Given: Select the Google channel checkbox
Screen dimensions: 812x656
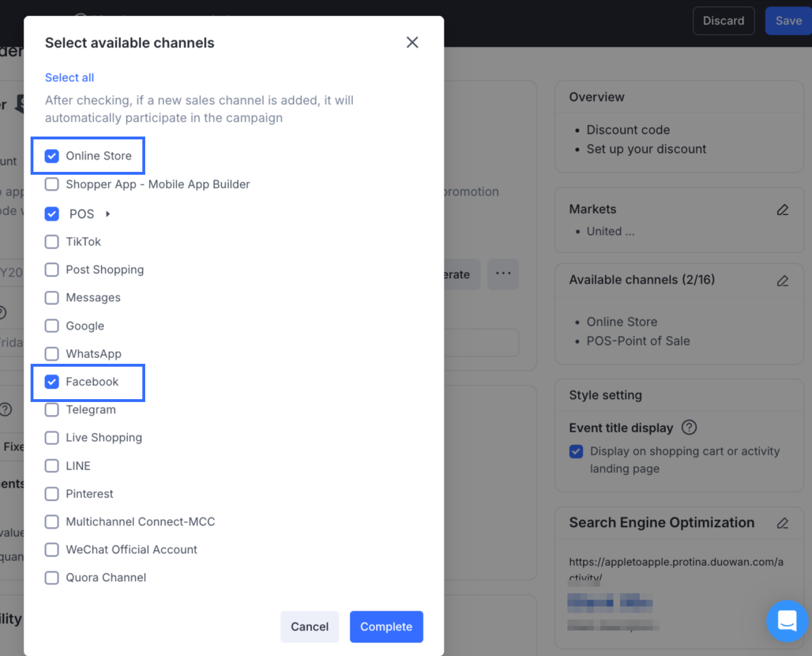Looking at the screenshot, I should click(x=52, y=326).
